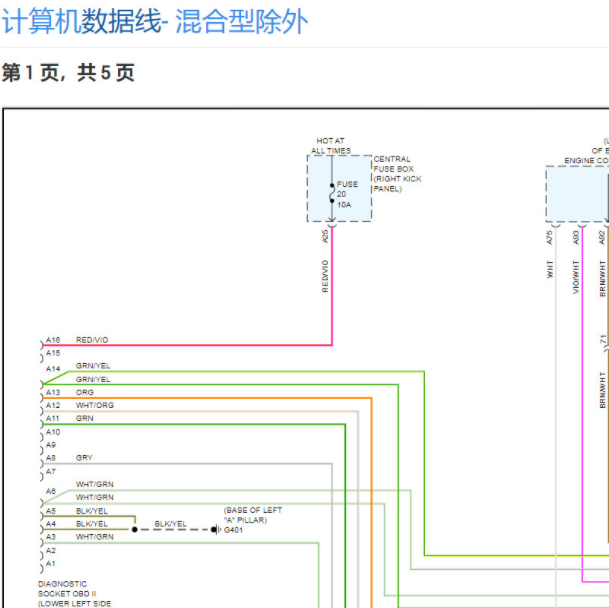This screenshot has height=608, width=609.
Task: Select pin A10 label
Action: coord(53,432)
